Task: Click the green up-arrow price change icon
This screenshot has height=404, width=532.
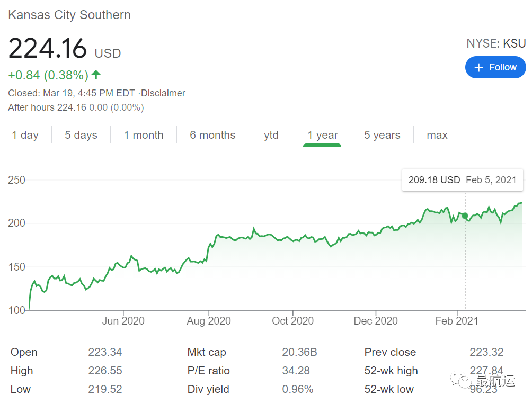Action: (x=96, y=75)
